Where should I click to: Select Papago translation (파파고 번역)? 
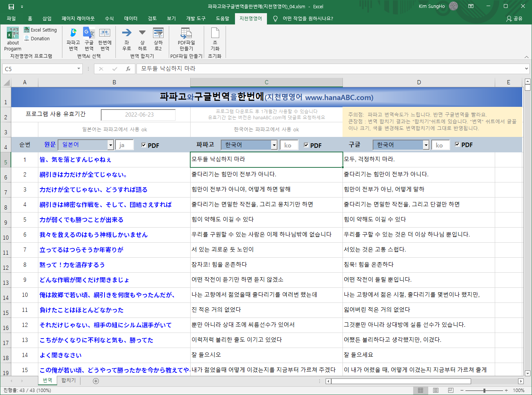coord(73,39)
